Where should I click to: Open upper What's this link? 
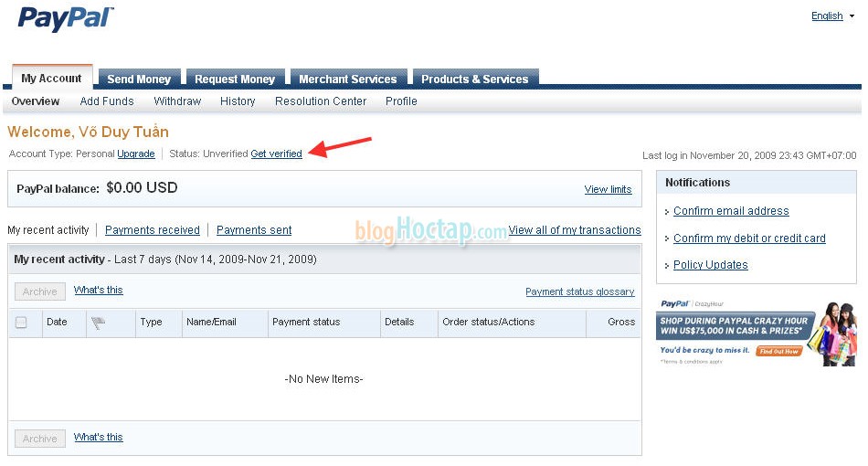coord(99,290)
